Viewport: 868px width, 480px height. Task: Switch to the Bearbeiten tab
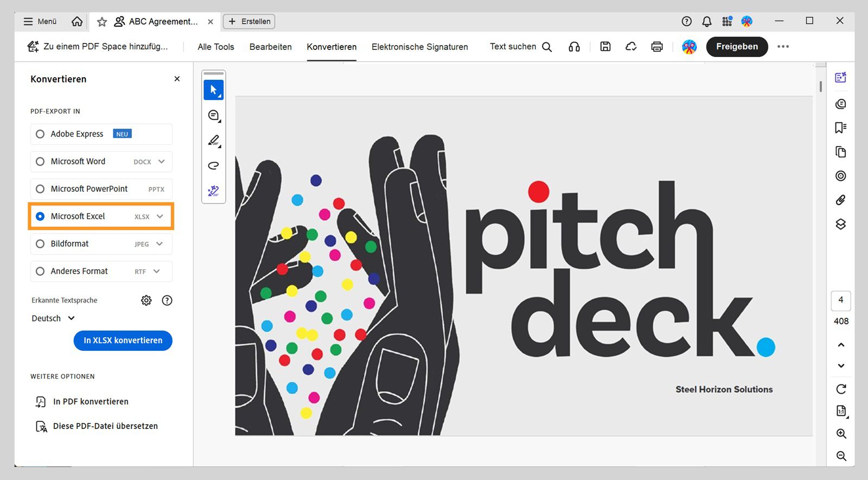[x=271, y=47]
